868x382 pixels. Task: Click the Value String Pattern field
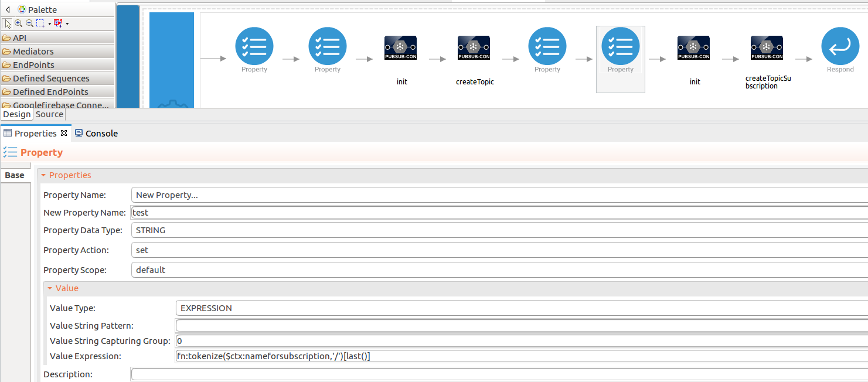522,326
